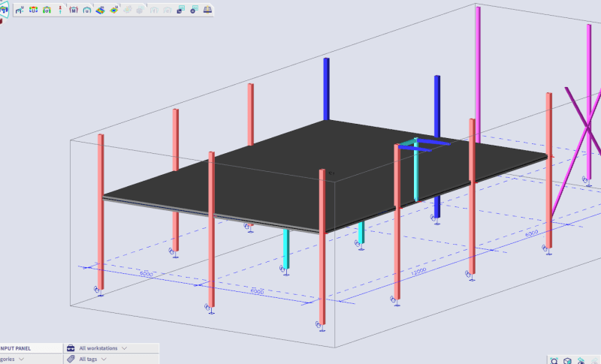The width and height of the screenshot is (601, 364).
Task: Click the briefcase workstations icon
Action: (71, 348)
